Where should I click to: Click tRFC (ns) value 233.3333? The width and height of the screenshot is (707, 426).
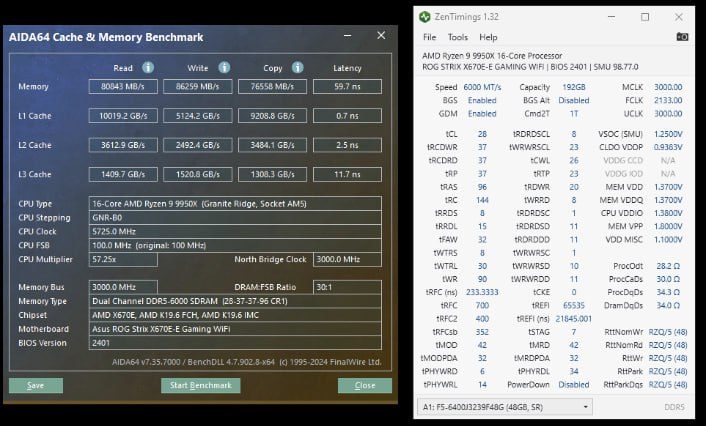482,292
